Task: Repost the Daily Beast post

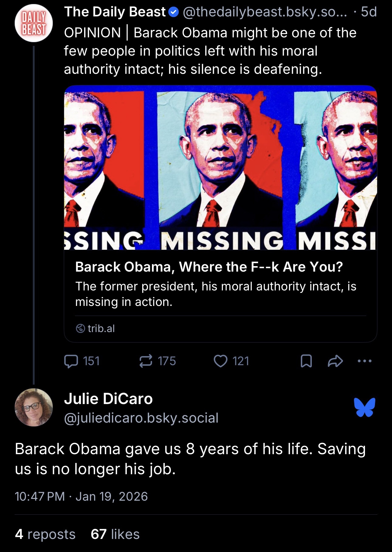Action: coord(146,361)
